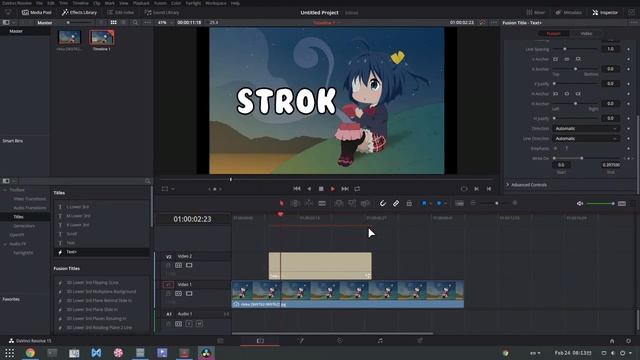
Task: Toggle the Effects Library panel
Action: point(79,13)
